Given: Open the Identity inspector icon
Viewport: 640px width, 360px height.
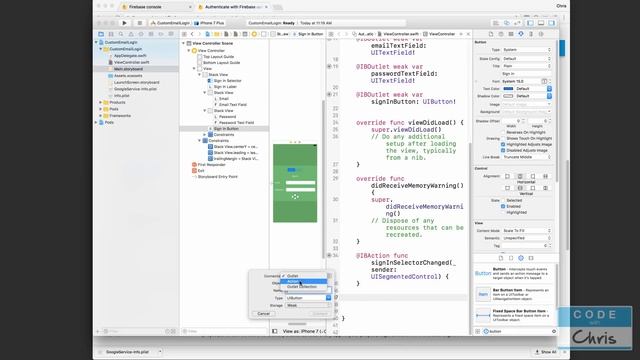Looking at the screenshot, I should click(x=511, y=34).
